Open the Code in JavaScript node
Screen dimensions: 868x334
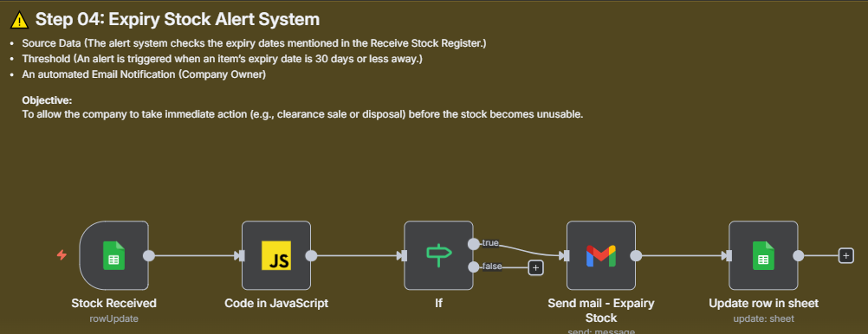[x=276, y=255]
